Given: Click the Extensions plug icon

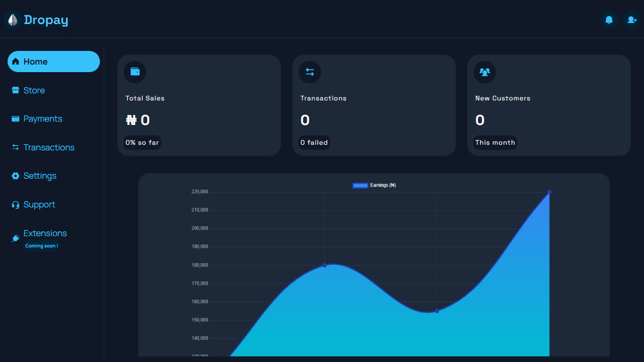Looking at the screenshot, I should point(15,238).
